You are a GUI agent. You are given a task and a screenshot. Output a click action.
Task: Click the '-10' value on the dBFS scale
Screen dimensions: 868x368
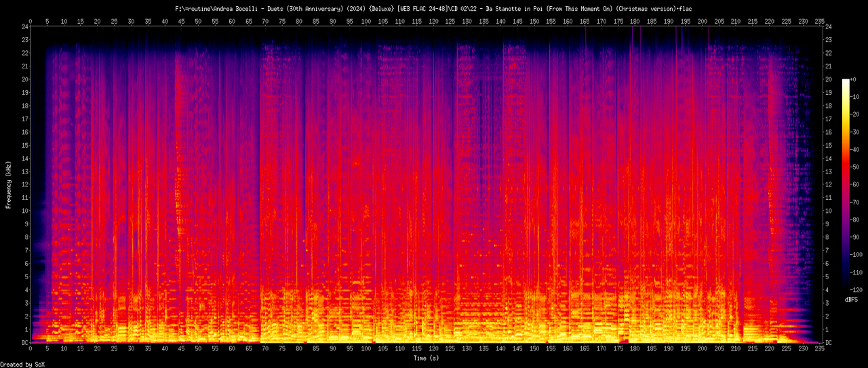855,97
